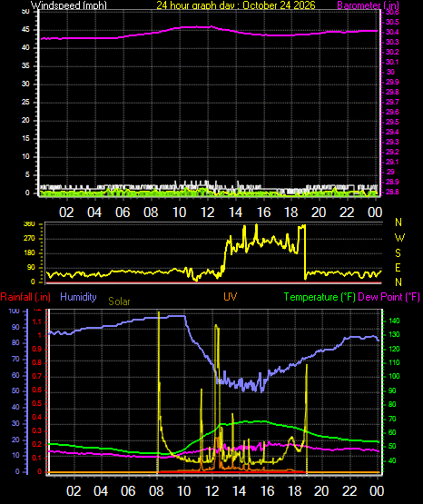Screen dimensions: 423x504
Task: Click the '180' wind direction axis value
Action: point(29,253)
